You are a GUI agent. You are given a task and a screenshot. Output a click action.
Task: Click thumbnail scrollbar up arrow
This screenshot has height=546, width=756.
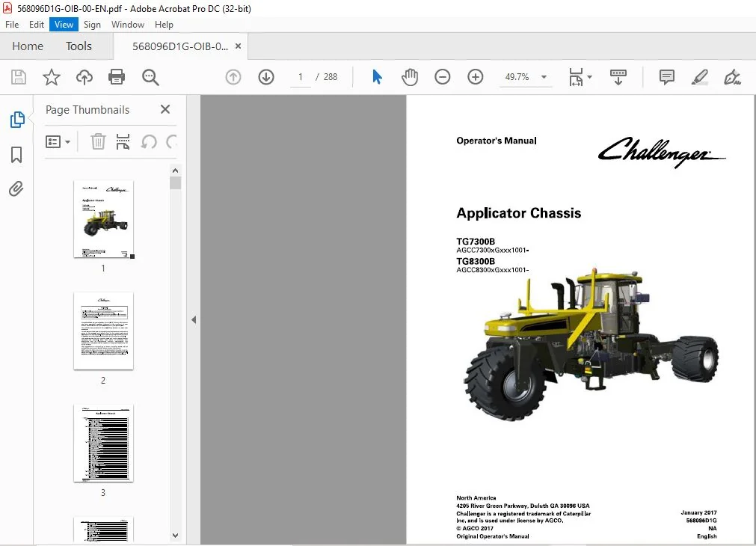tap(176, 171)
